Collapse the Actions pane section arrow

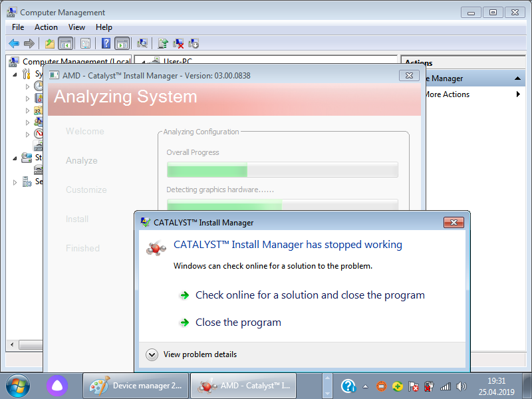(x=517, y=78)
